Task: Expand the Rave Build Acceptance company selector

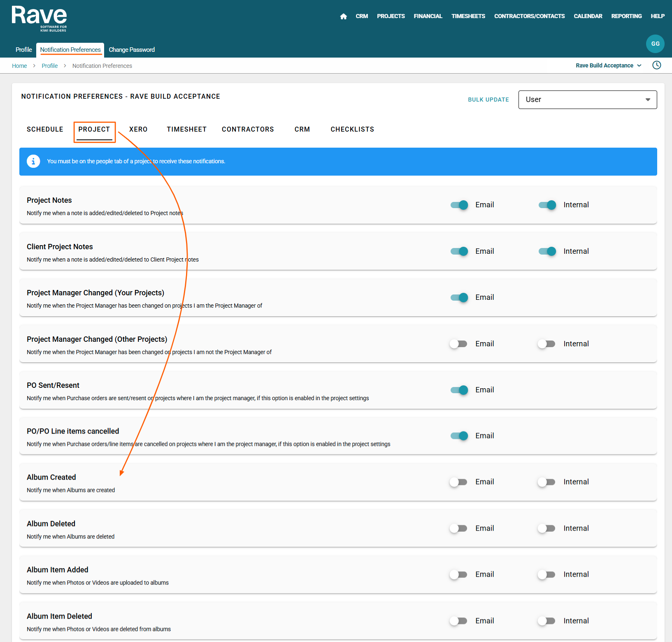Action: tap(609, 65)
